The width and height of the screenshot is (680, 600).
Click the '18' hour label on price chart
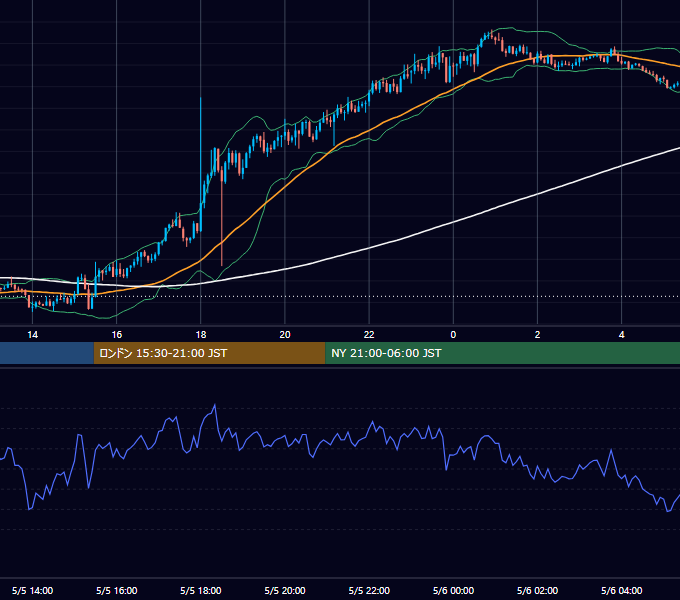201,335
